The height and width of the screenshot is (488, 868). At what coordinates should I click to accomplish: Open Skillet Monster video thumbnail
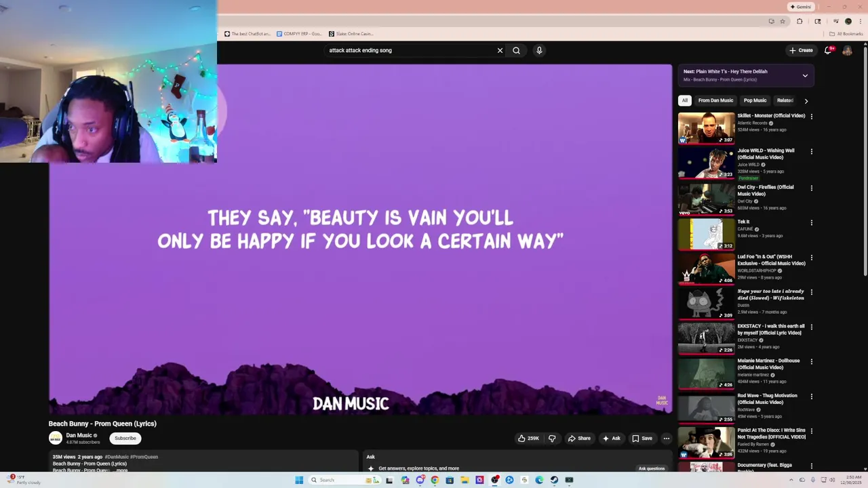pyautogui.click(x=706, y=128)
